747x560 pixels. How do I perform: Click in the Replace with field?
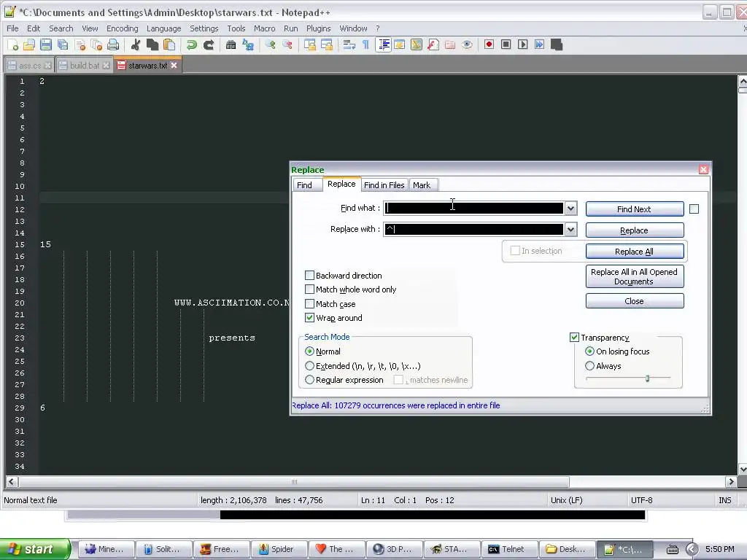click(474, 230)
